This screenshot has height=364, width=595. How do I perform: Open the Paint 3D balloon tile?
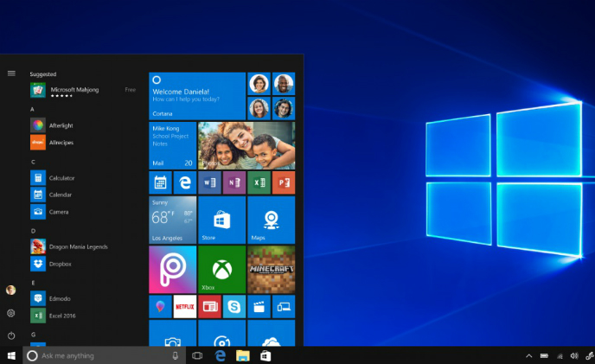pos(160,307)
